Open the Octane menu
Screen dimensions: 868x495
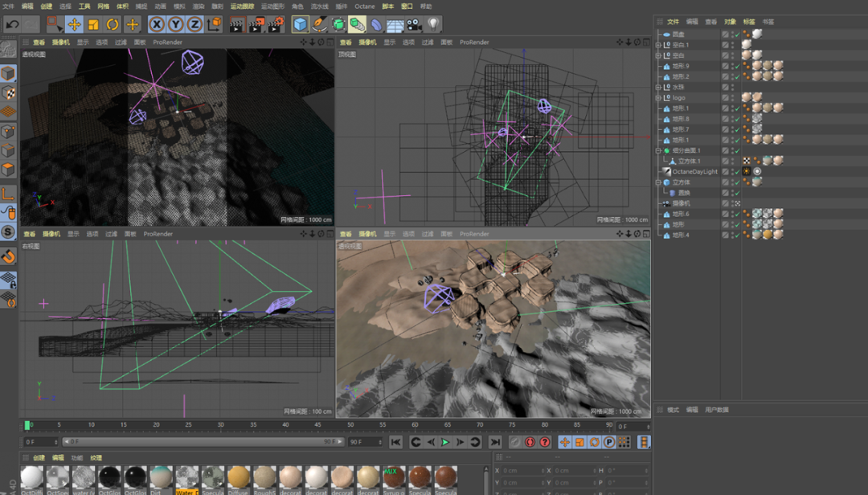pyautogui.click(x=365, y=6)
